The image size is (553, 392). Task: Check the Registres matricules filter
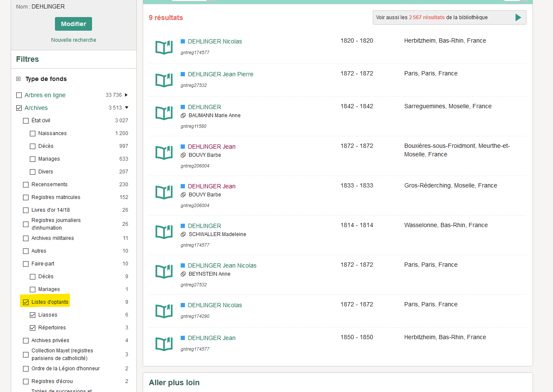tap(26, 197)
